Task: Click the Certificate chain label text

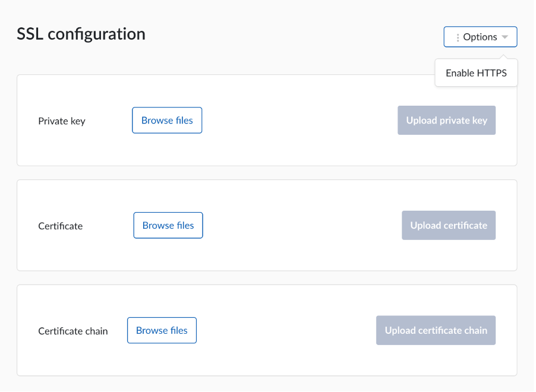Action: point(73,331)
